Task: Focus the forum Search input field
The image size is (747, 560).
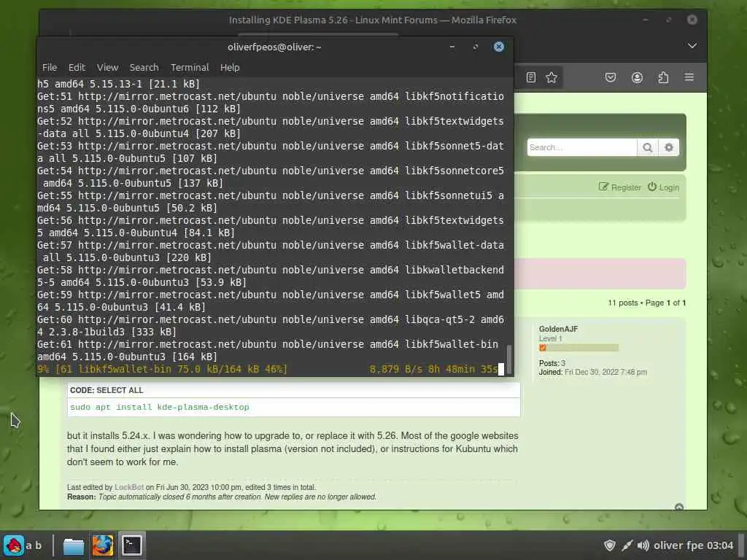Action: pos(581,147)
